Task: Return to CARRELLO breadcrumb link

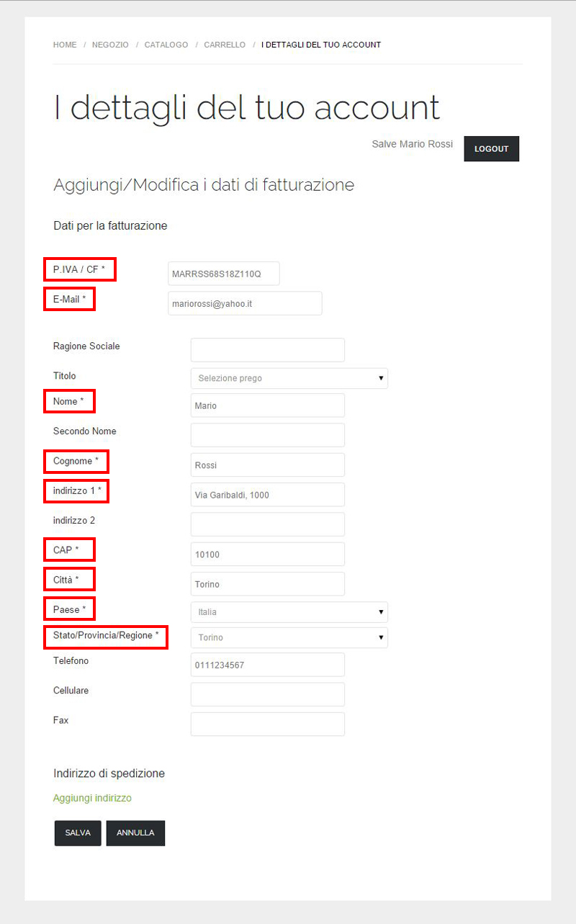Action: [225, 45]
